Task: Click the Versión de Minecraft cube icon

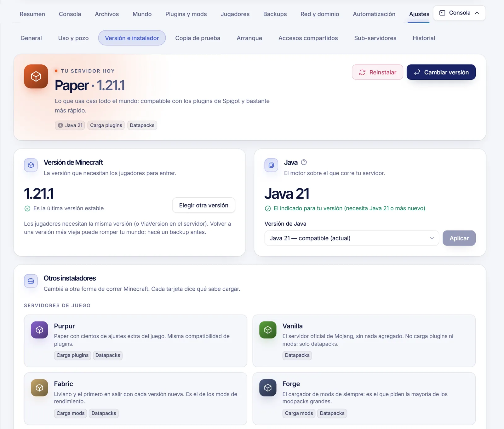Action: [31, 165]
